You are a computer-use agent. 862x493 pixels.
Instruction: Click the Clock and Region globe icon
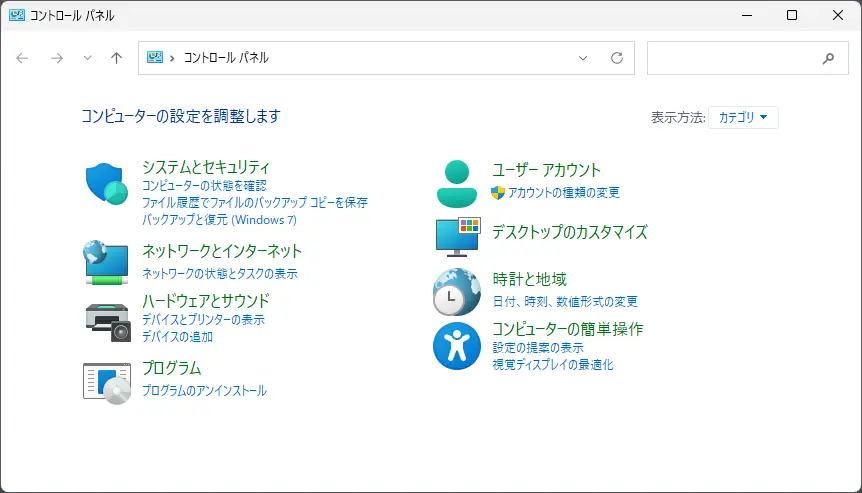coord(456,292)
